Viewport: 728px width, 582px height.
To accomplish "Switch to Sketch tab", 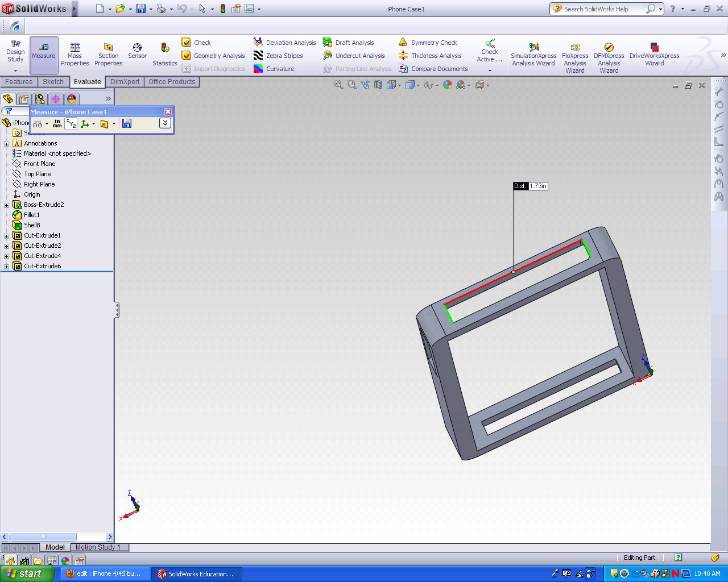I will click(53, 82).
